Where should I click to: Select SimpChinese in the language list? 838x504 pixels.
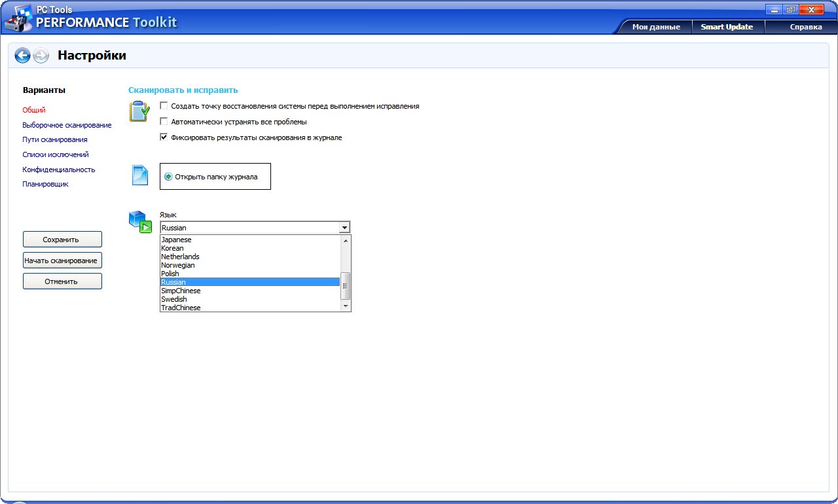tap(250, 291)
